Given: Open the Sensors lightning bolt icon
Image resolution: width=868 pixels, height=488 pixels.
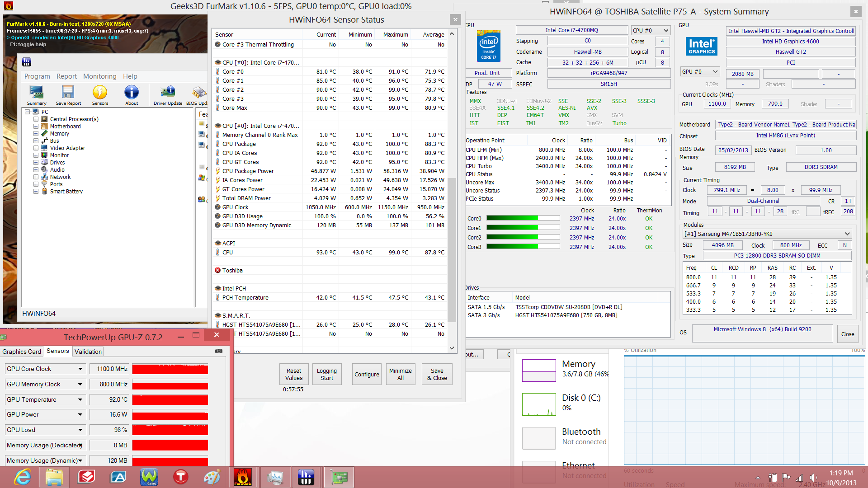Looking at the screenshot, I should click(x=100, y=95).
